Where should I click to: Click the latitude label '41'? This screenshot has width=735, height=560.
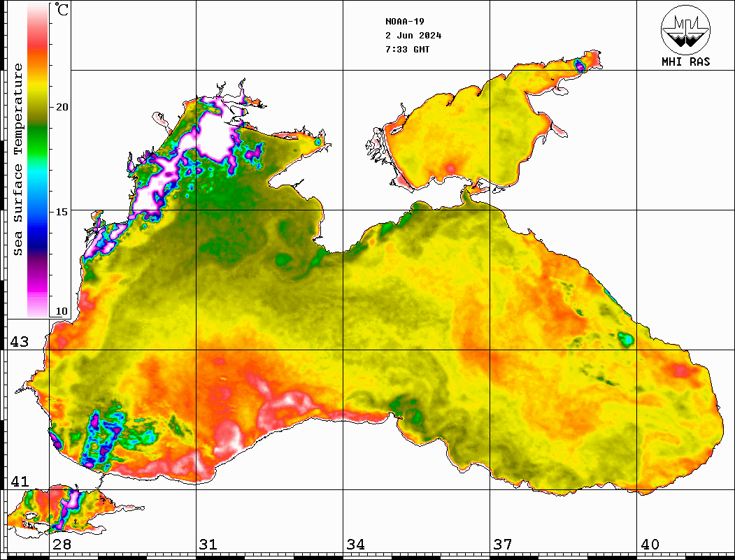[20, 481]
